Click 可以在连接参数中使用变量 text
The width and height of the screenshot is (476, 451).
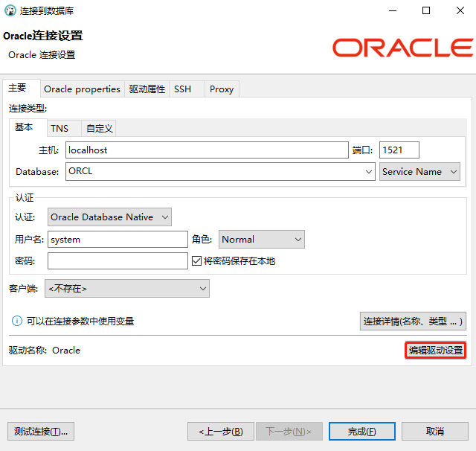pos(80,321)
